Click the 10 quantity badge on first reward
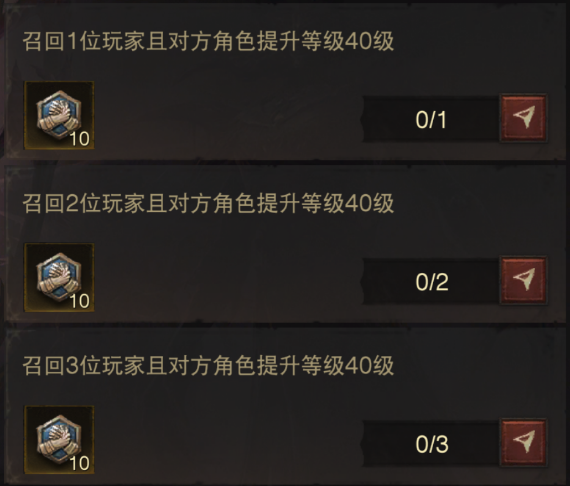 click(79, 138)
